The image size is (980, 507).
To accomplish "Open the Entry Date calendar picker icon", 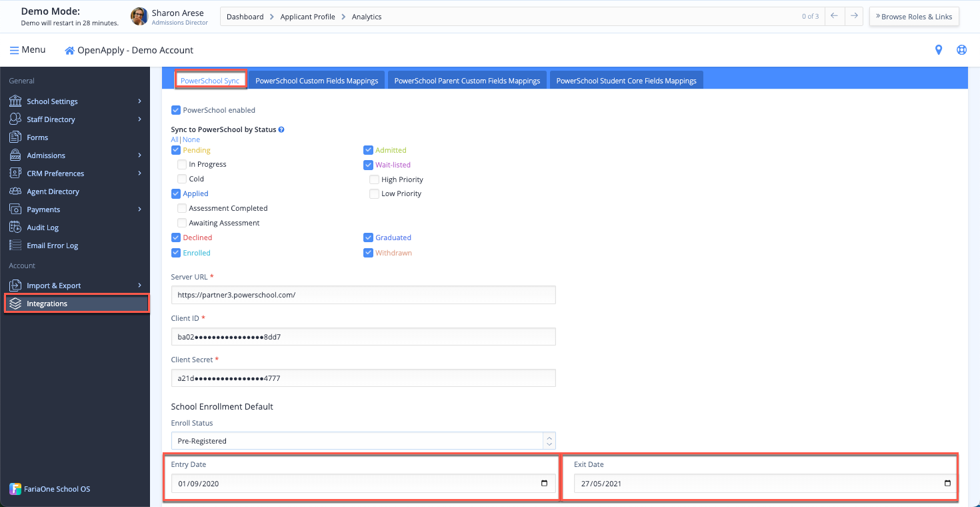I will tap(544, 484).
